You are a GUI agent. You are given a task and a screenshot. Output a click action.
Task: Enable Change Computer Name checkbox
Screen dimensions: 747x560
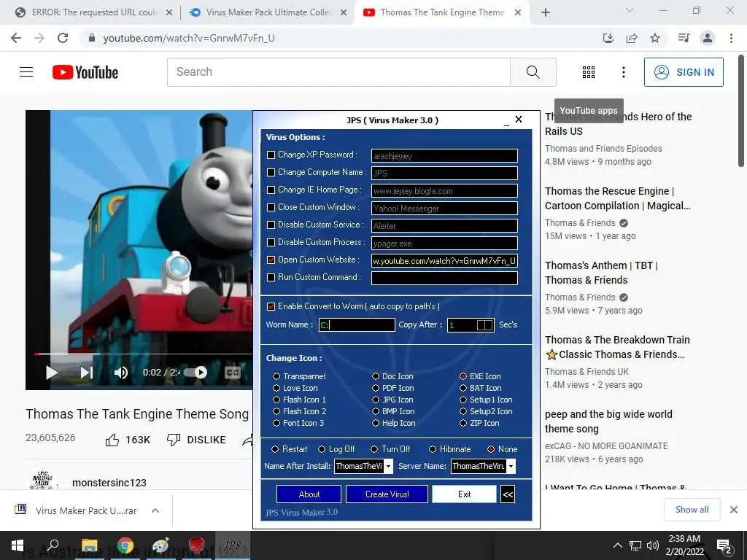click(271, 172)
